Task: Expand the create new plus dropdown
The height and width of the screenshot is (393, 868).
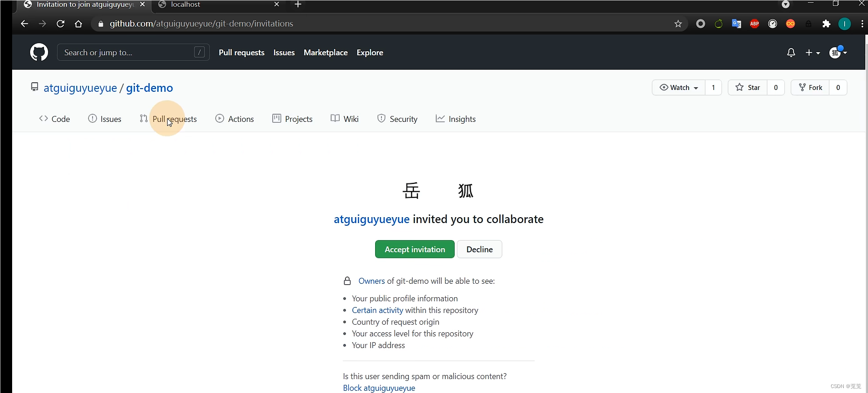Action: pyautogui.click(x=813, y=53)
